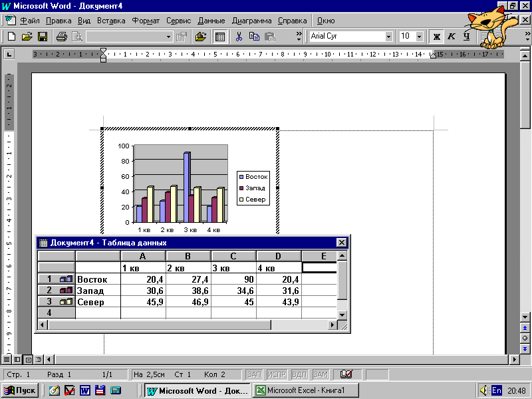Viewport: 532px width, 399px height.
Task: Open the Формат menu
Action: (x=146, y=21)
